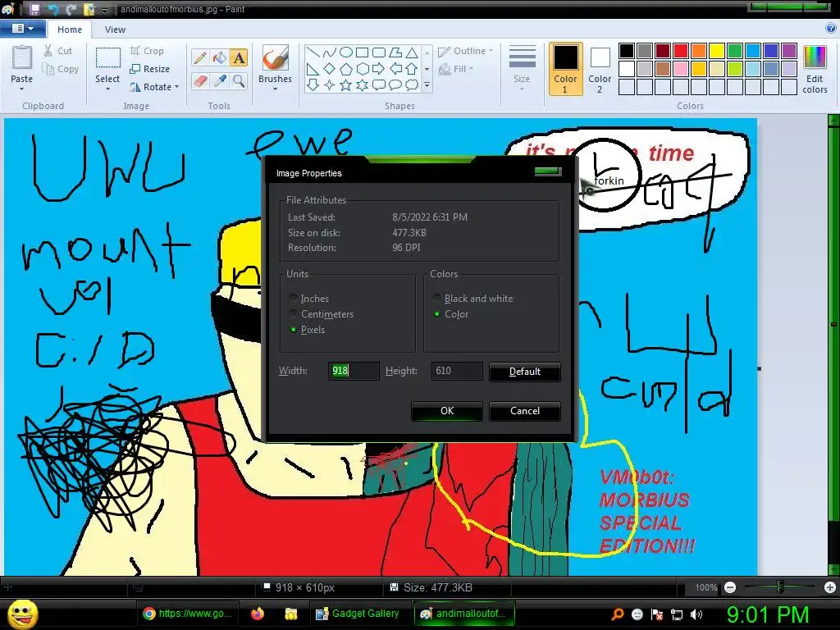Click the 9:01 PM clock

768,614
